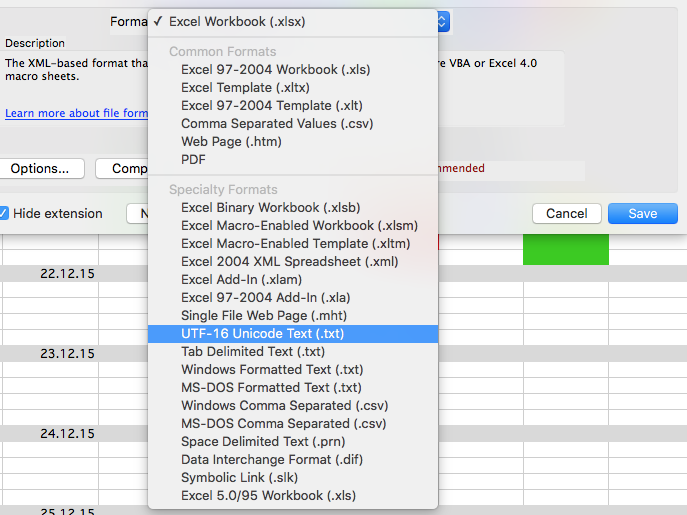This screenshot has width=687, height=515.
Task: Choose Excel Add-In (.xlam) format
Action: coord(293,280)
